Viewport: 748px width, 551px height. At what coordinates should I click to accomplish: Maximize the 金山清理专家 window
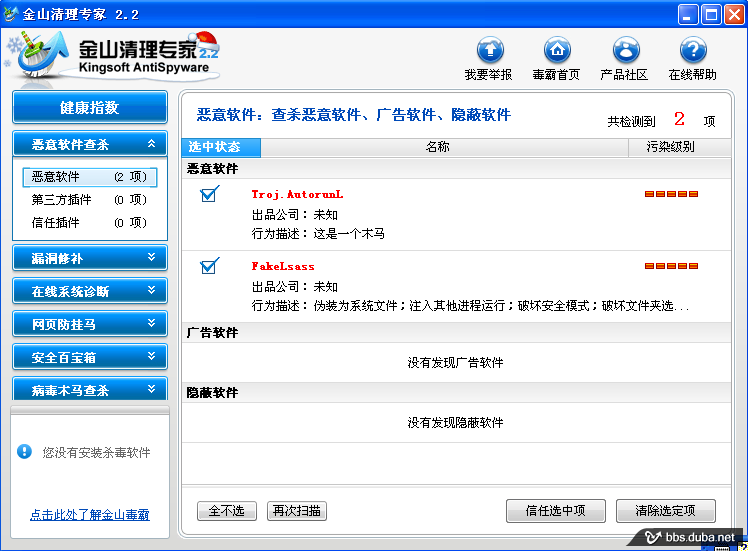[x=711, y=15]
